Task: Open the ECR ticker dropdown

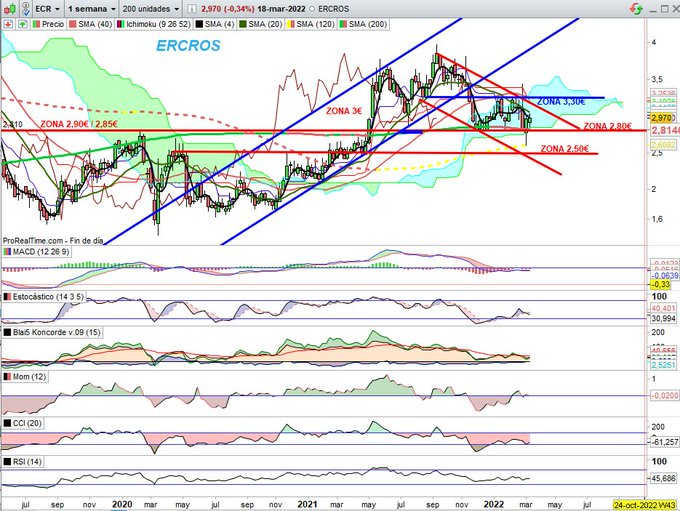Action: 47,9
